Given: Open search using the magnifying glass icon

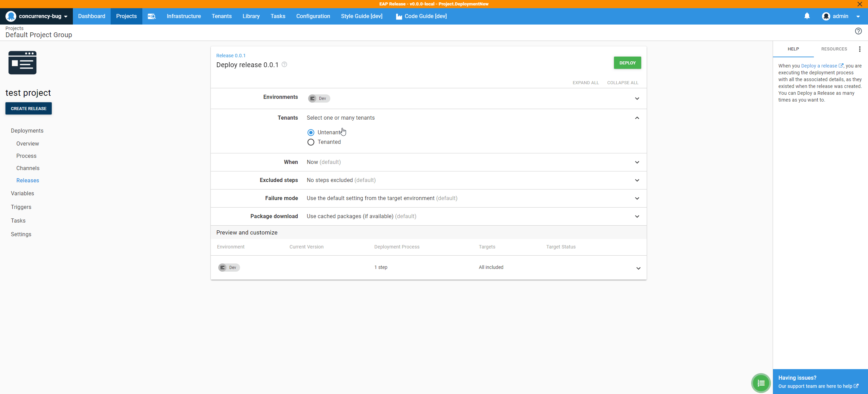Looking at the screenshot, I should [x=152, y=16].
